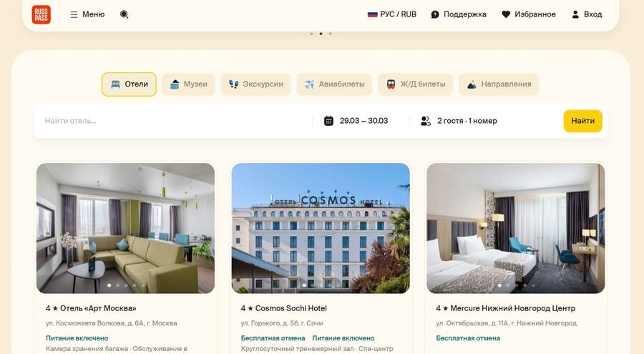Click the guests people icon

tap(426, 121)
